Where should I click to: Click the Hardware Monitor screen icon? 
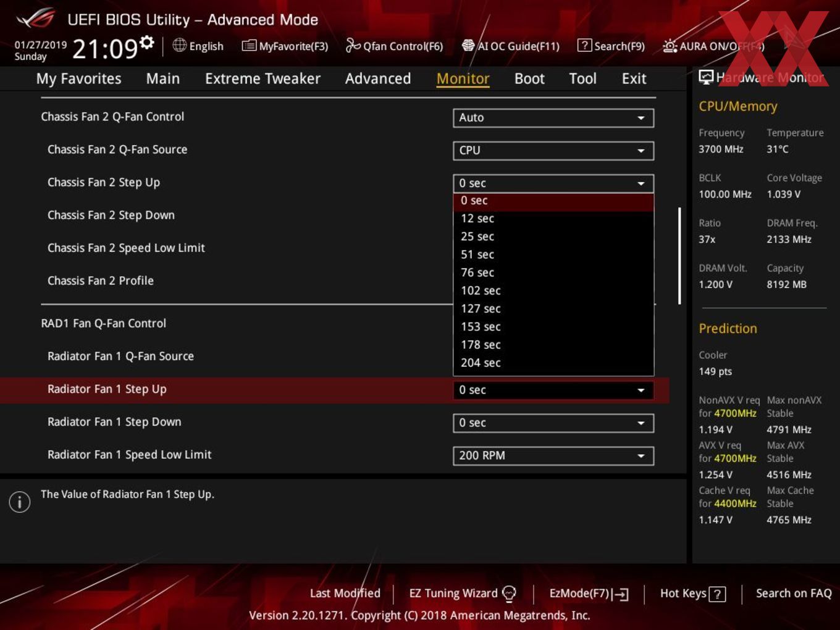pos(706,77)
